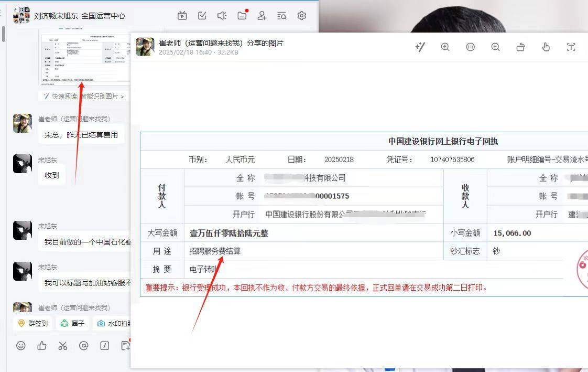Screen dimensions: 588x372
Task: Click the thumbs-up icon in input toolbar
Action: coord(42,346)
